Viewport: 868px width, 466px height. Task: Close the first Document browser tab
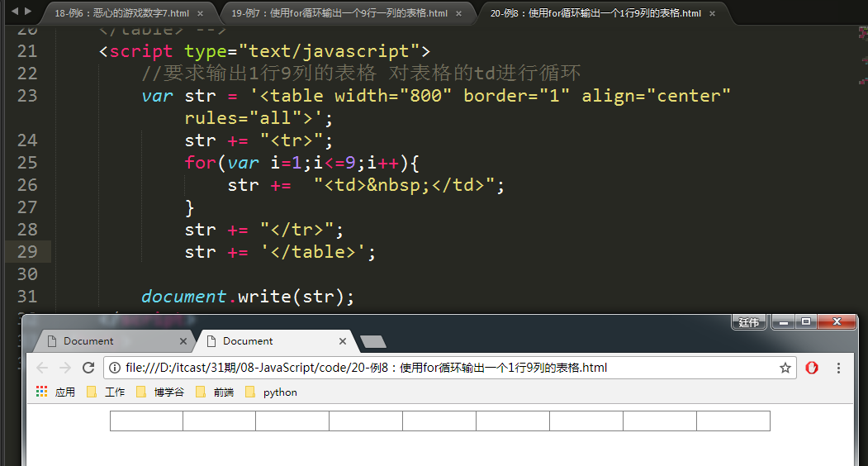tap(183, 341)
